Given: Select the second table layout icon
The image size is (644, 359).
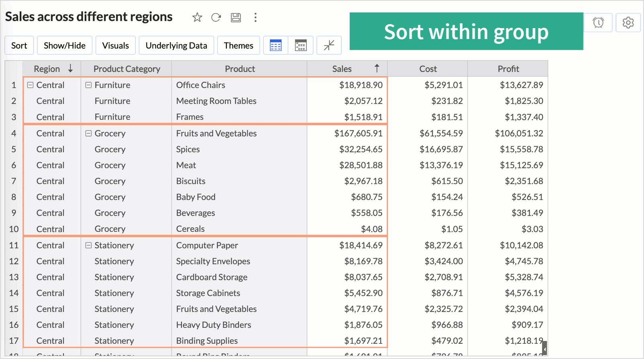Looking at the screenshot, I should pos(300,45).
